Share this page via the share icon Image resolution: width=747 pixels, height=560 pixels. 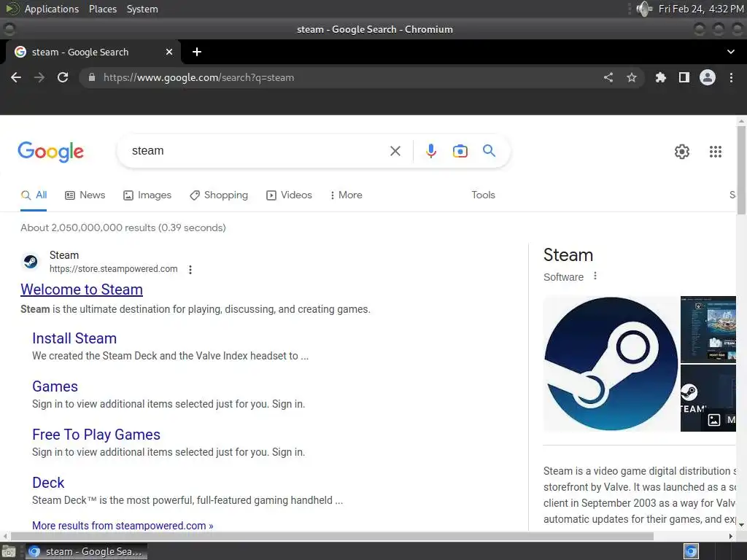[608, 77]
